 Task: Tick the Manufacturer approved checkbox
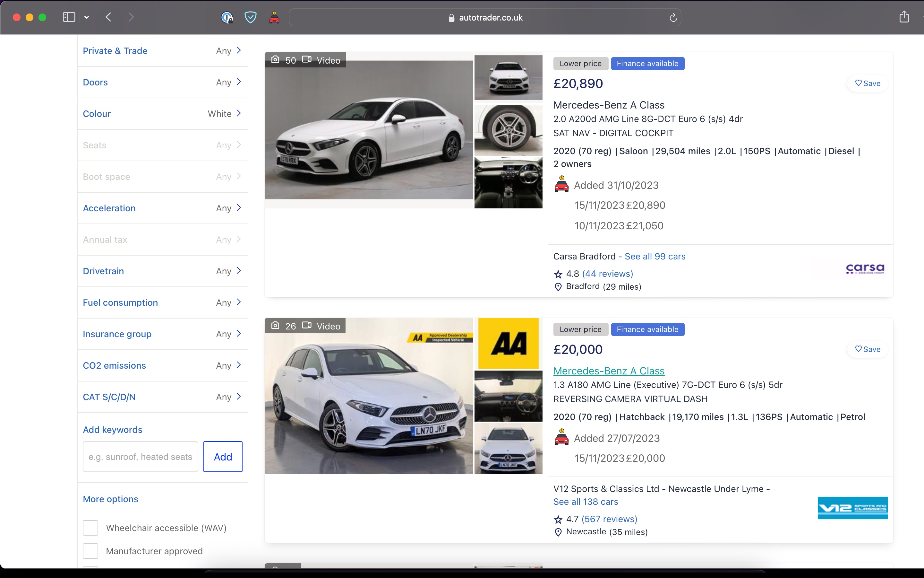tap(90, 551)
